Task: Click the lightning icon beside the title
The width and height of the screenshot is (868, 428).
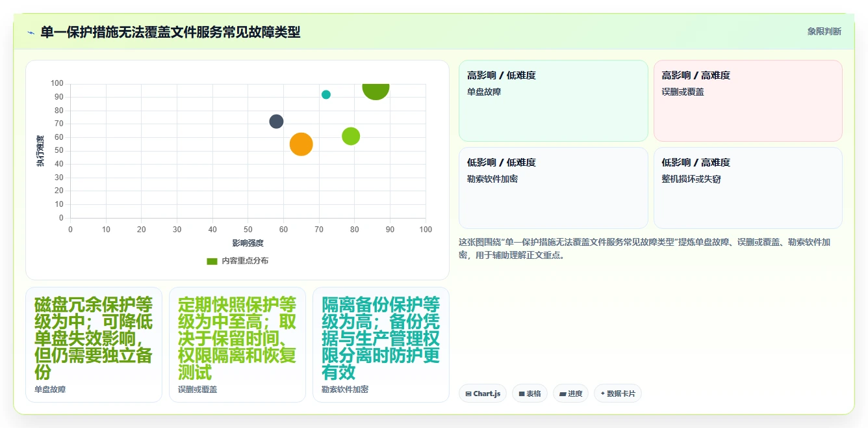Action: click(x=31, y=32)
